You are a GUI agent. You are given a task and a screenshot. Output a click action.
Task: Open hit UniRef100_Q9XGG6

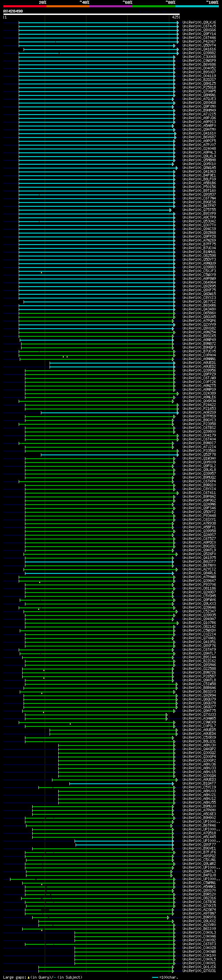pyautogui.click(x=199, y=30)
